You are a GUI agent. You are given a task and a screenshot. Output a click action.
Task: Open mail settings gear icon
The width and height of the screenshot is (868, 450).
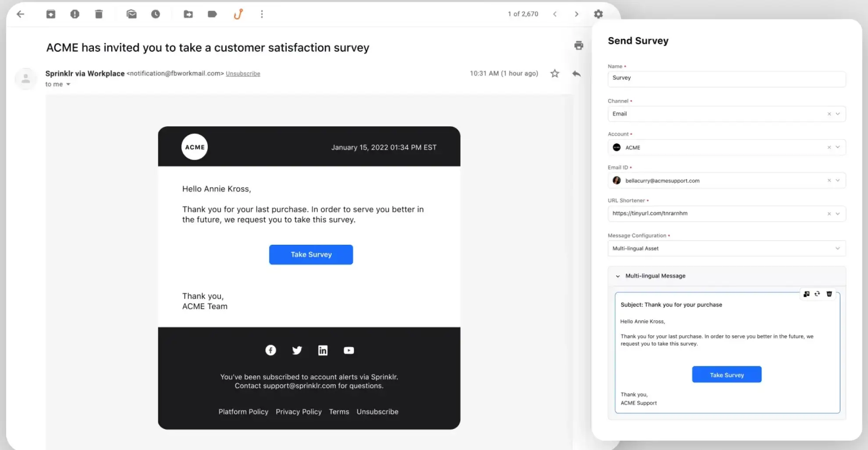(x=598, y=14)
